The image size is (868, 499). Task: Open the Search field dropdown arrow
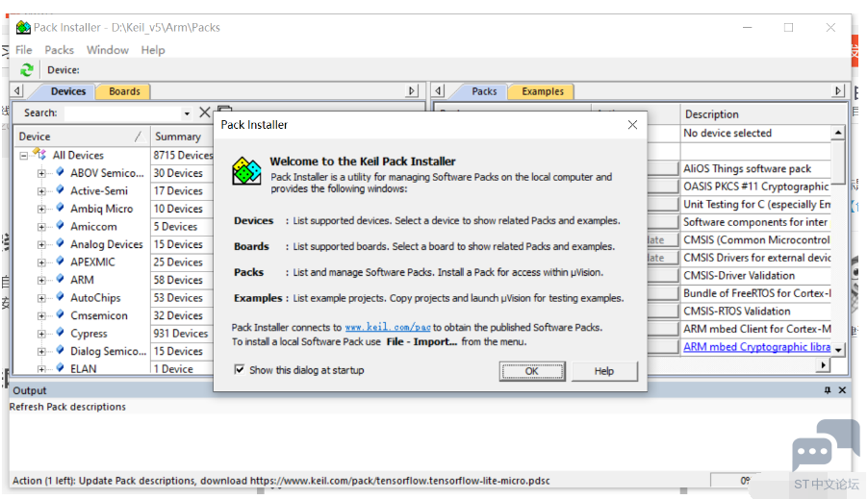(187, 113)
